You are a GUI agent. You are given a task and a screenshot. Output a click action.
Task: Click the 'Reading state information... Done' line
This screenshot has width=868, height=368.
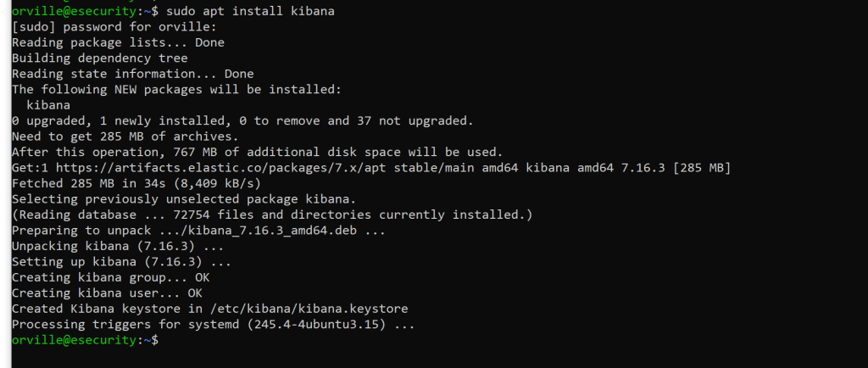[132, 74]
